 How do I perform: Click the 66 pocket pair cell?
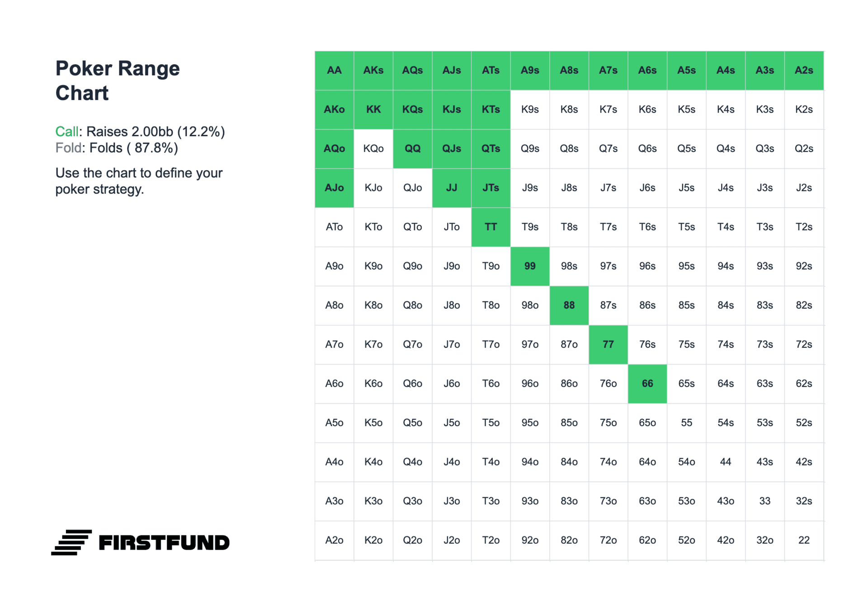(x=647, y=384)
